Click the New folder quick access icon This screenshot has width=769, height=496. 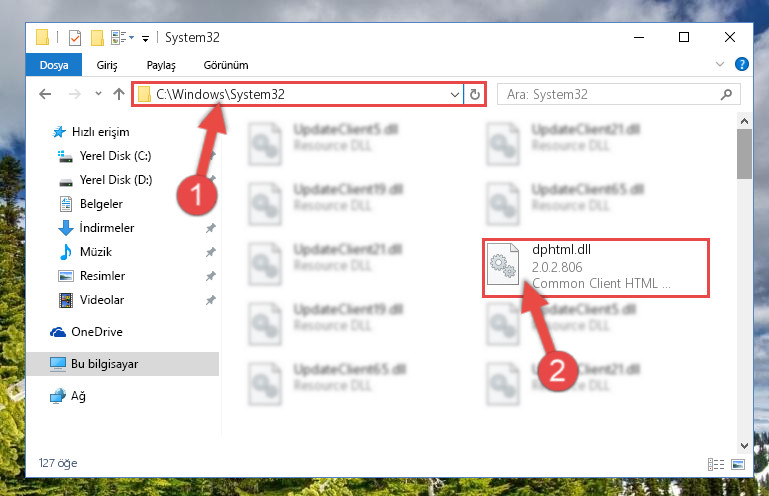(x=97, y=38)
